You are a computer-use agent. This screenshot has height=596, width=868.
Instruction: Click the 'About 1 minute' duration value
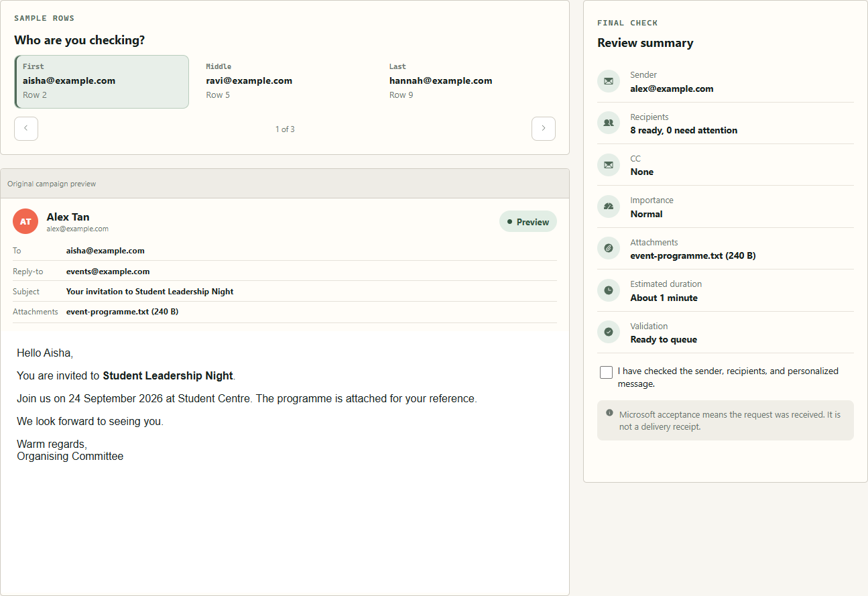(664, 298)
